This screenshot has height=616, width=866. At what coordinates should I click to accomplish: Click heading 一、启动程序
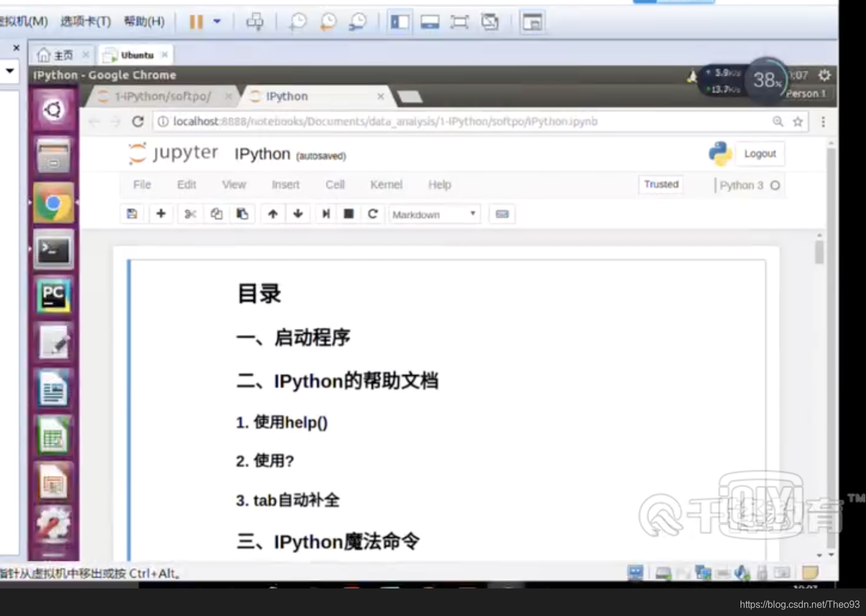coord(293,337)
